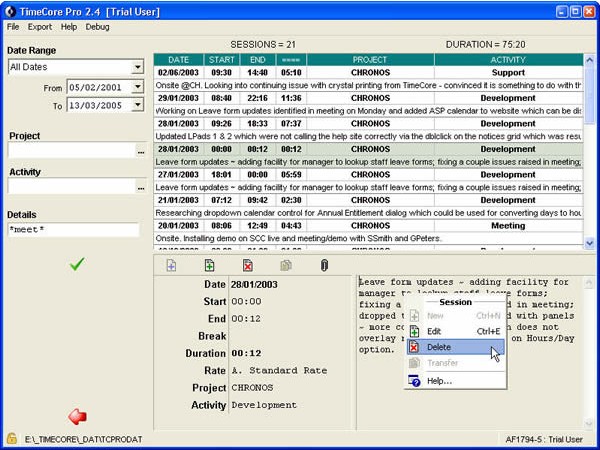Click disabled Transfer entry in context menu
Viewport: 600px width, 450px height.
pos(456,363)
